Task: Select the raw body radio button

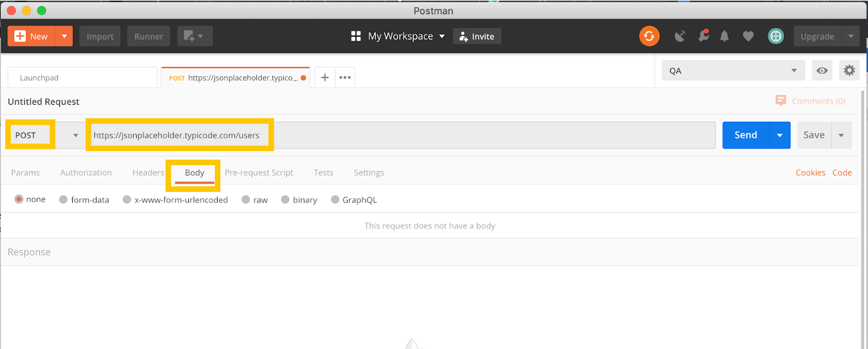Action: (x=246, y=199)
